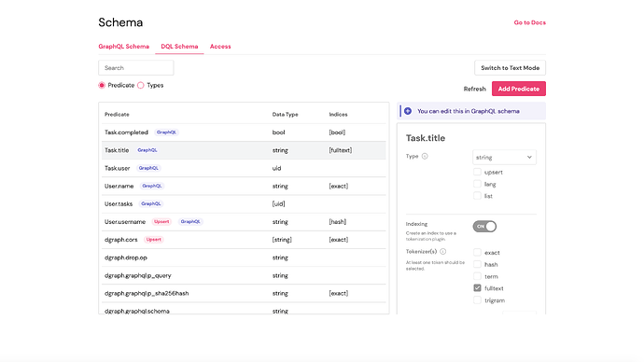Click the Indices column header
644x362 pixels.
(x=339, y=115)
